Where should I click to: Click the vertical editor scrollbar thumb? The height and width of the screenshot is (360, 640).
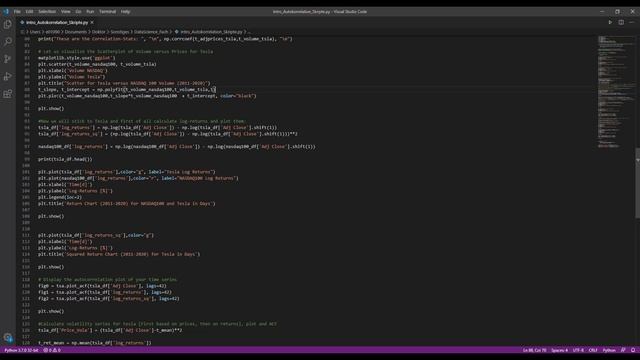(638, 183)
